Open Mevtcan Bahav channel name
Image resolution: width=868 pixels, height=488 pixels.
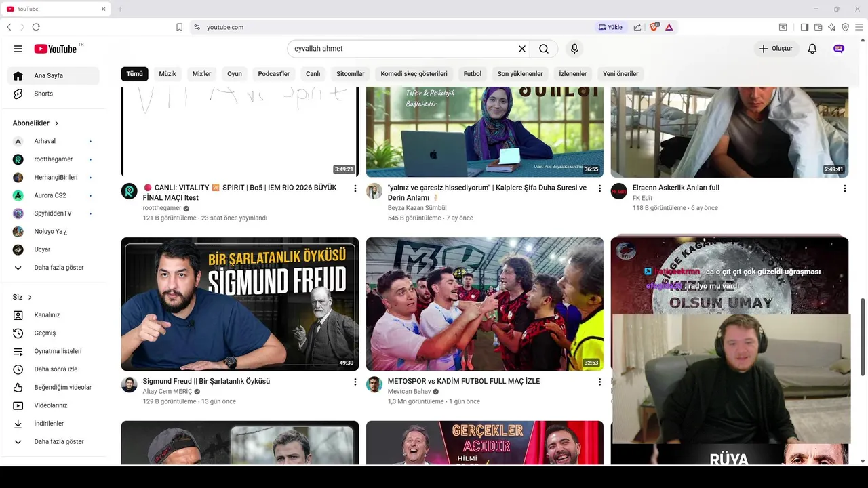(409, 392)
